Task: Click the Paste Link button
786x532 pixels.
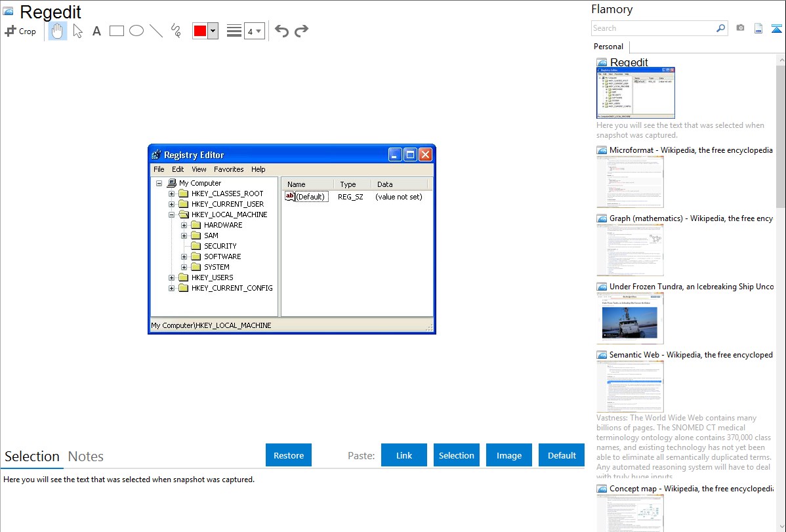Action: coord(404,455)
